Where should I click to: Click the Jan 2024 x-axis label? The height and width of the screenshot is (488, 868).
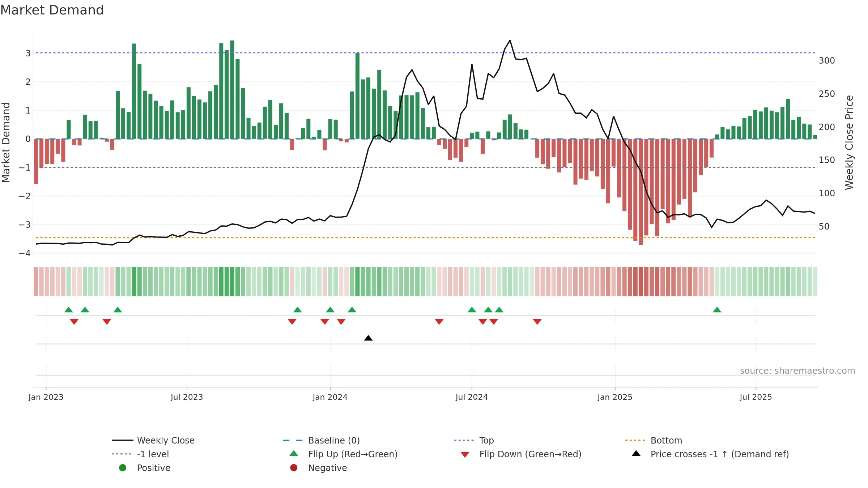(x=330, y=397)
